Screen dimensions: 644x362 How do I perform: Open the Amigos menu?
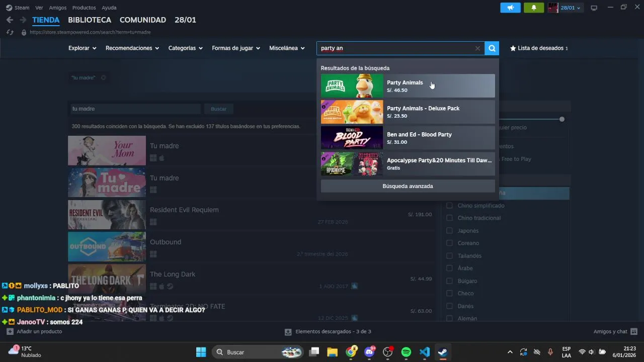[58, 8]
